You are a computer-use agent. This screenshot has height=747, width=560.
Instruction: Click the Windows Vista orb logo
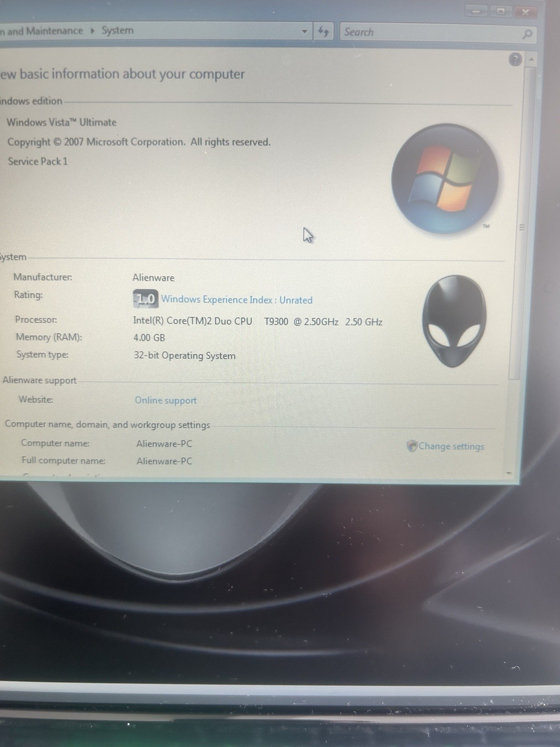tap(445, 178)
